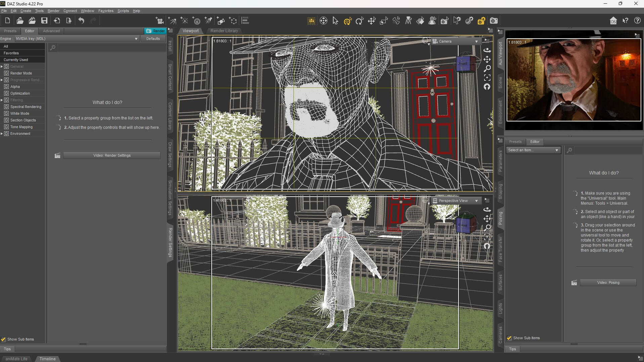Select the Spectral Rendering property group
Image resolution: width=644 pixels, height=362 pixels.
pos(26,107)
